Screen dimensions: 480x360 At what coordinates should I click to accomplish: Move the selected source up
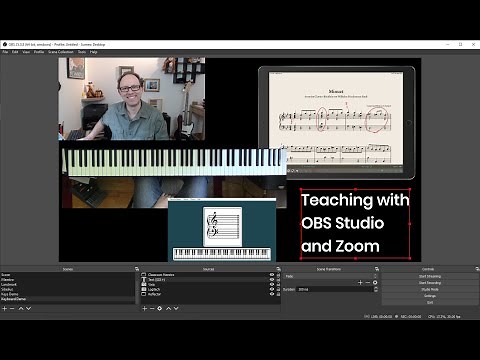click(168, 308)
